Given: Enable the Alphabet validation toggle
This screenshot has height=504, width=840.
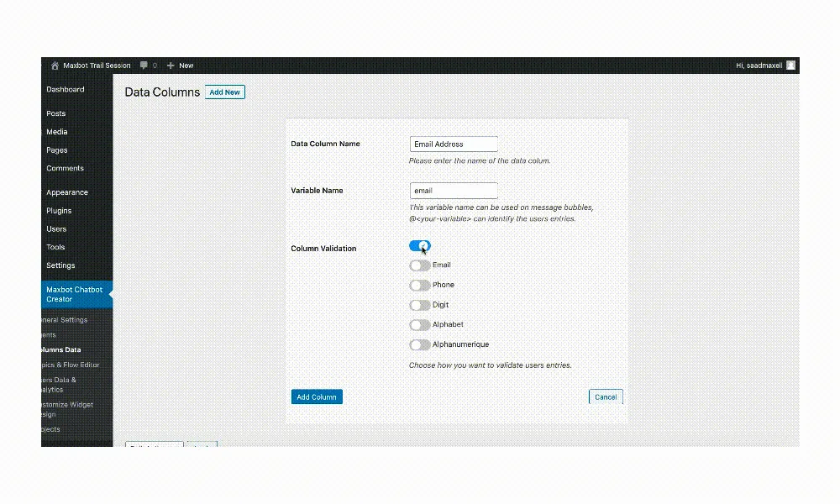Looking at the screenshot, I should [x=419, y=325].
